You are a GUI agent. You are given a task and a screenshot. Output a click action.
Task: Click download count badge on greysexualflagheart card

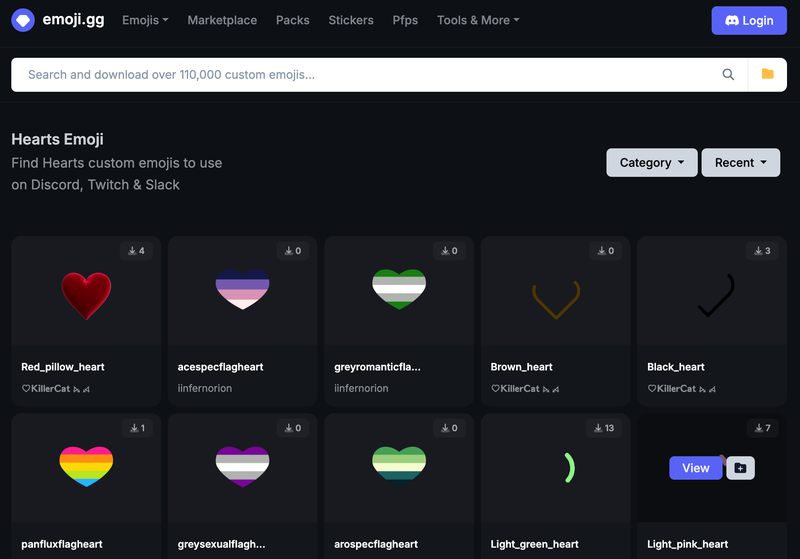pos(293,428)
